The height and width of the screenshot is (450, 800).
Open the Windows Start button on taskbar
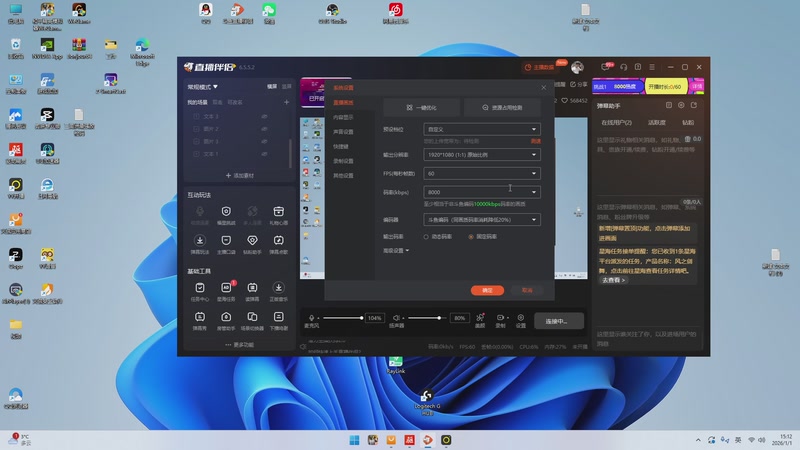[x=354, y=440]
